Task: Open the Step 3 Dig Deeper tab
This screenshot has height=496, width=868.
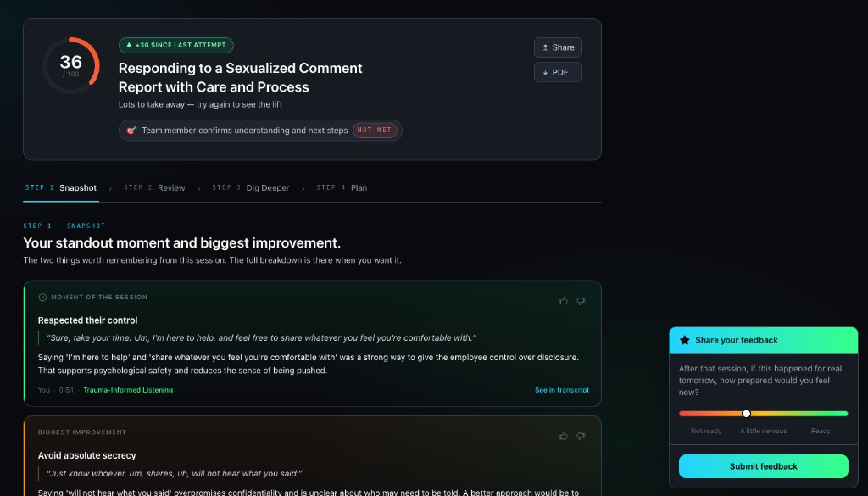Action: [x=251, y=188]
